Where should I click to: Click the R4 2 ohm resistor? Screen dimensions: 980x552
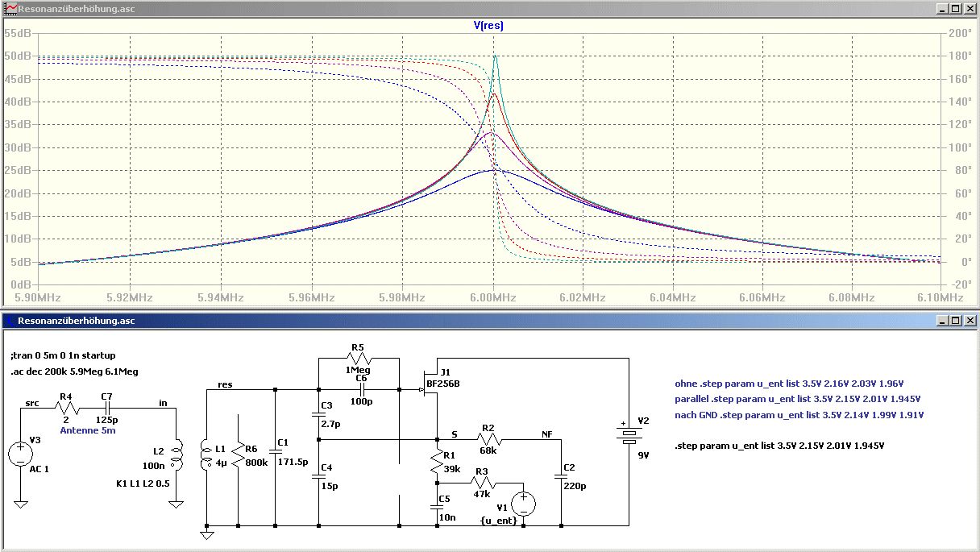[x=68, y=409]
